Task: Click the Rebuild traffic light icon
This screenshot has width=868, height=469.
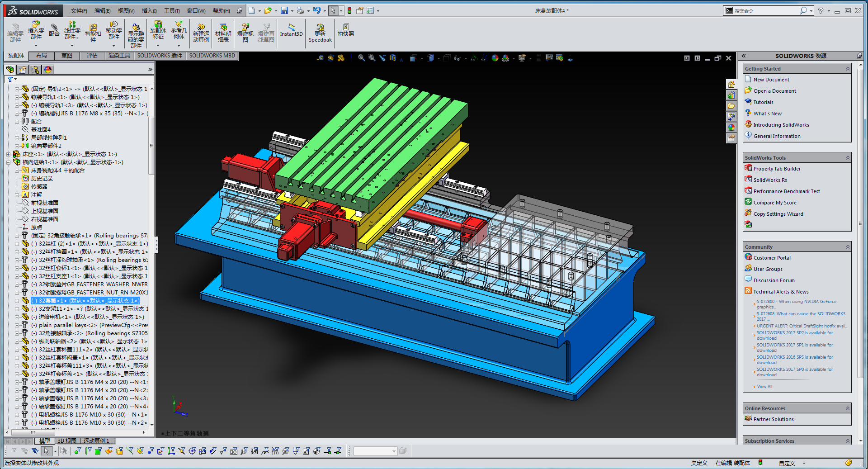Action: point(349,10)
